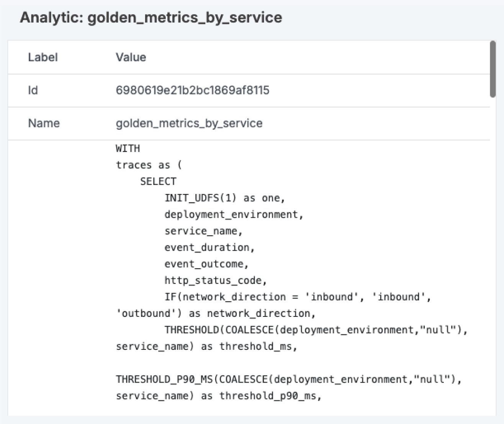Click the event_outcome line in the query
This screenshot has height=424, width=504.
pos(207,264)
